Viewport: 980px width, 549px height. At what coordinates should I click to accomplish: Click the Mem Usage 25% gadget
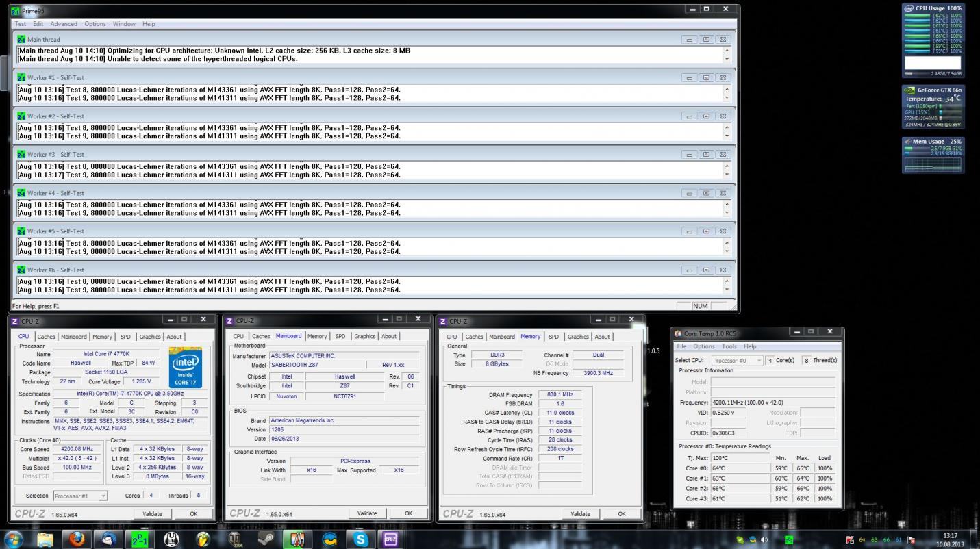click(x=933, y=155)
